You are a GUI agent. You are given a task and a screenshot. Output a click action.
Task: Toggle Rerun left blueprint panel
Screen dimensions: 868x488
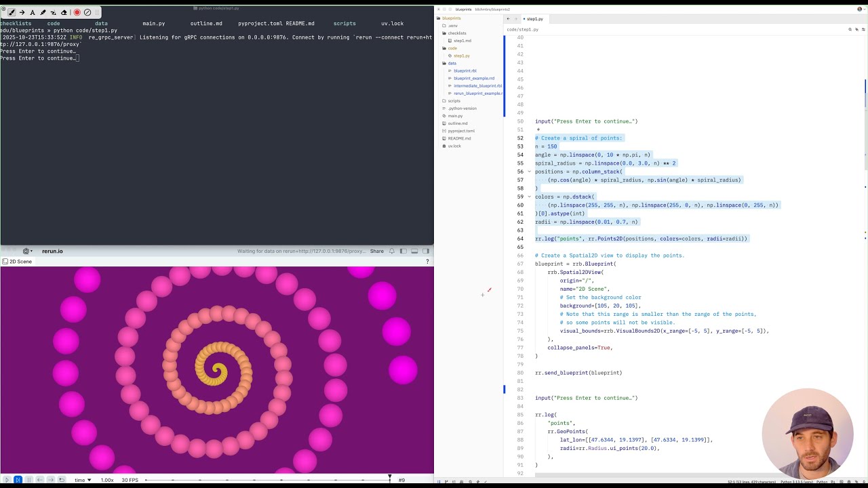pos(403,251)
